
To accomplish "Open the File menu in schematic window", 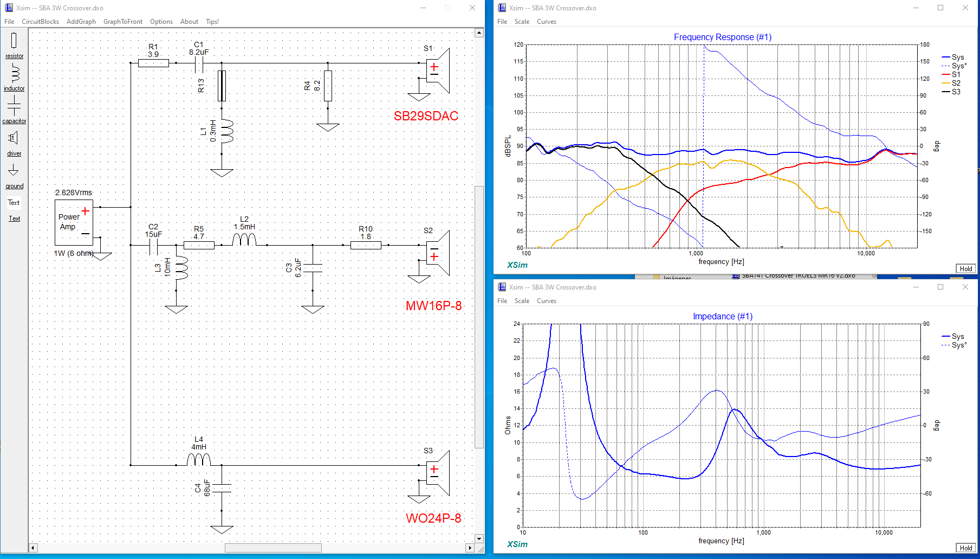I will [9, 22].
